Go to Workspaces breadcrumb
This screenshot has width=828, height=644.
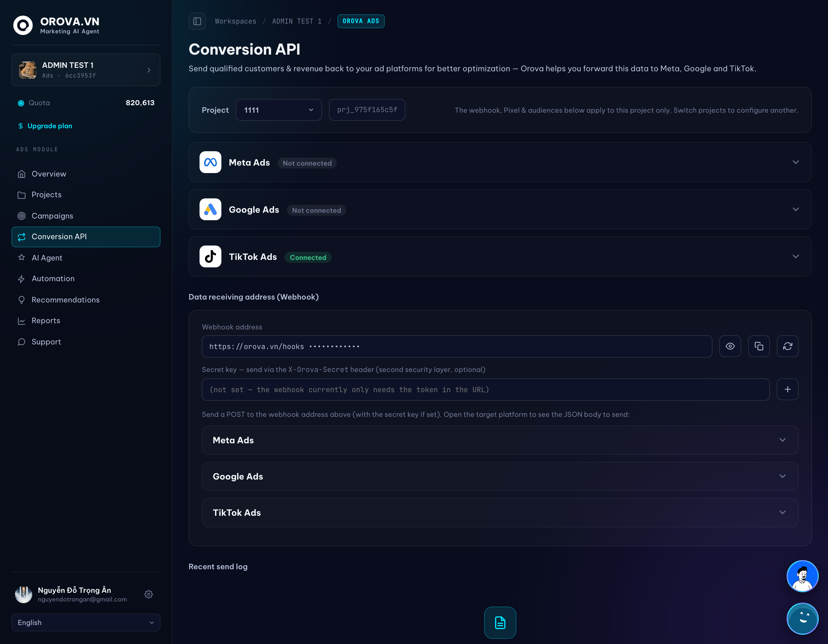pos(235,21)
